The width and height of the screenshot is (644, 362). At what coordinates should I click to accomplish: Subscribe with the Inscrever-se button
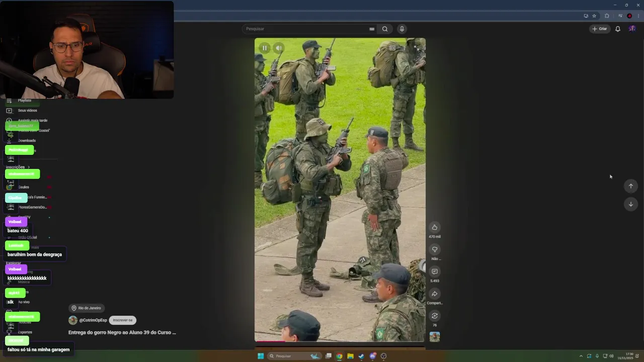[123, 320]
